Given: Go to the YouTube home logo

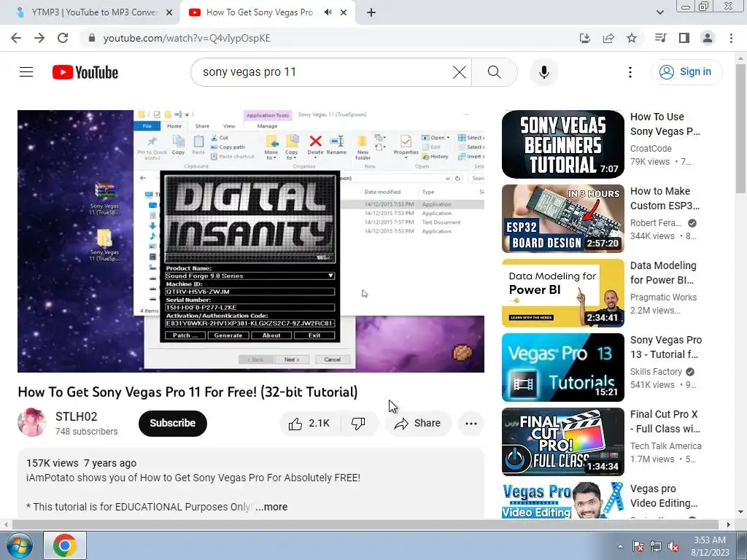Looking at the screenshot, I should 85,72.
